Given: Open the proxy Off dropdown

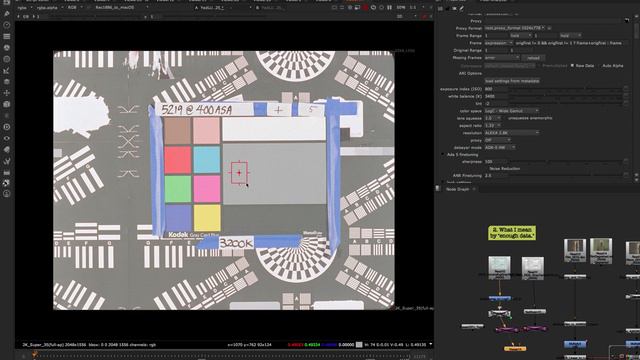Looking at the screenshot, I should (x=497, y=140).
